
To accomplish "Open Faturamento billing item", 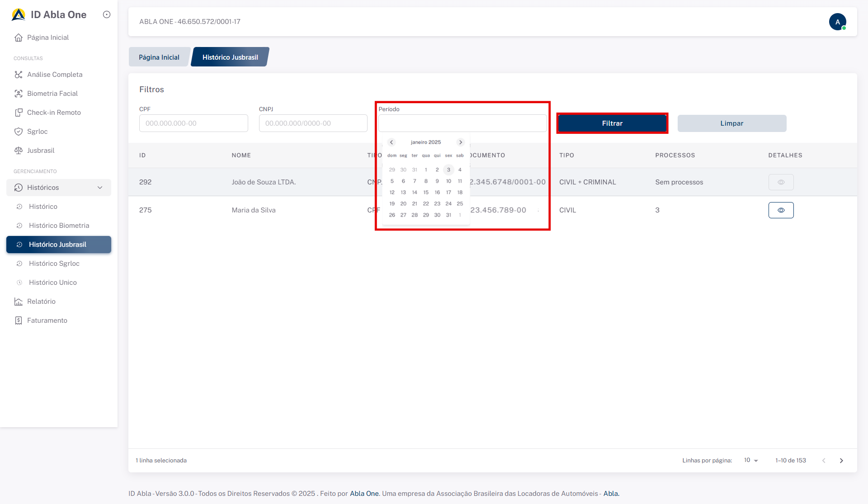I will 47,320.
